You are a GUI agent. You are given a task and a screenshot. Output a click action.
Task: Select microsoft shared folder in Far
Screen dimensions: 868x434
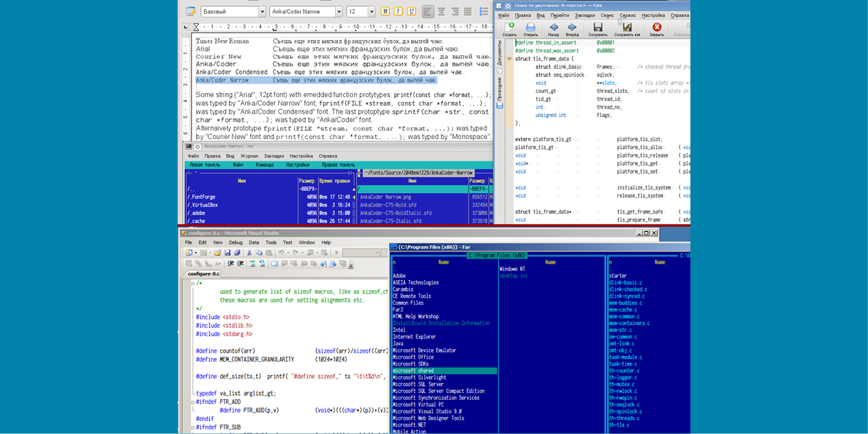pos(444,371)
